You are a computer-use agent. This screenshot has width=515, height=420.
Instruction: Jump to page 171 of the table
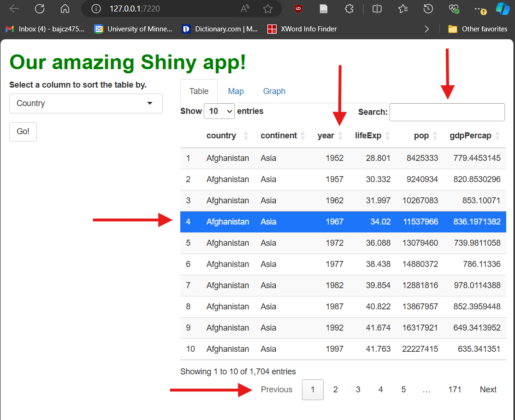coord(455,390)
